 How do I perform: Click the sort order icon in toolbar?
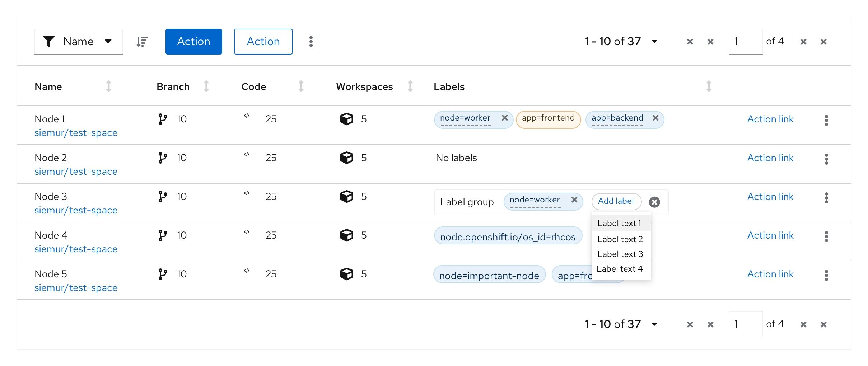point(142,42)
